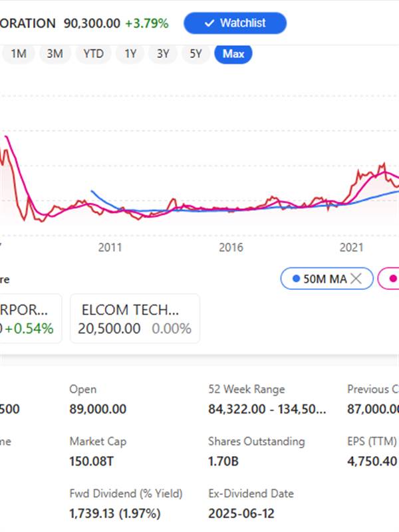Switch to the 3Y chart range

[163, 54]
